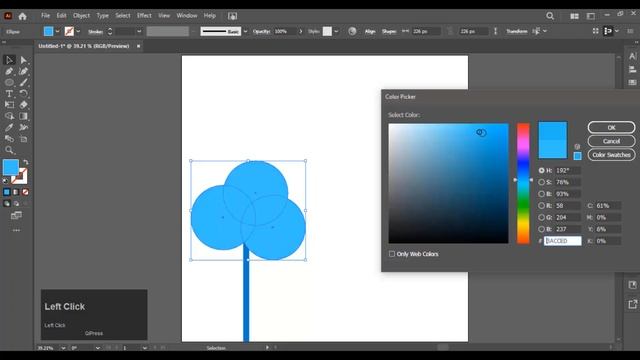This screenshot has width=640, height=360.
Task: Select the Eraser tool
Action: coord(24,105)
